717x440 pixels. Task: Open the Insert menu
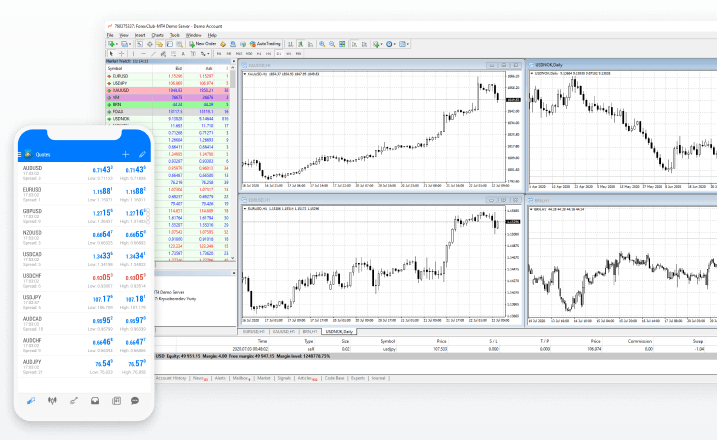140,35
